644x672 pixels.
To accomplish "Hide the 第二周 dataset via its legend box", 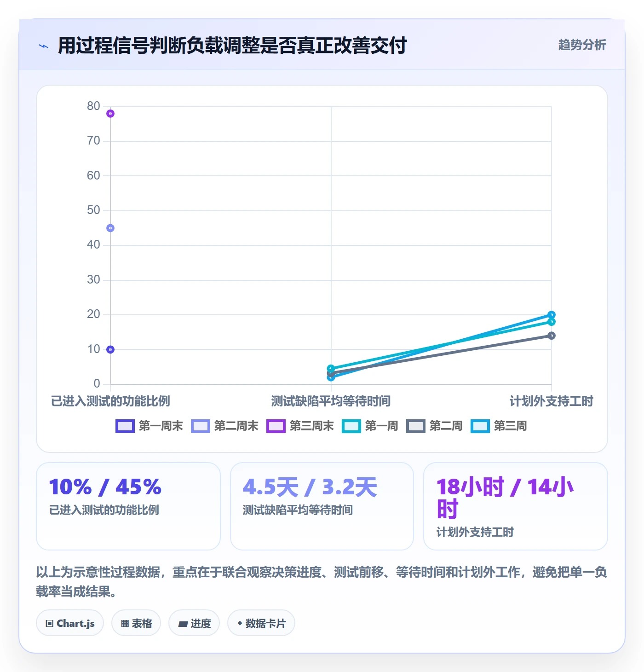I will point(415,426).
